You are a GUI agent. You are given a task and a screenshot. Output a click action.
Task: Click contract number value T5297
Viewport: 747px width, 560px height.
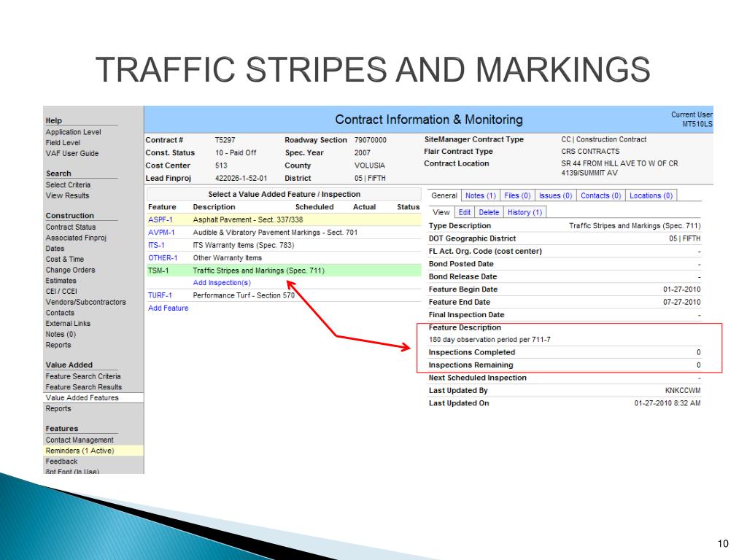tap(225, 140)
